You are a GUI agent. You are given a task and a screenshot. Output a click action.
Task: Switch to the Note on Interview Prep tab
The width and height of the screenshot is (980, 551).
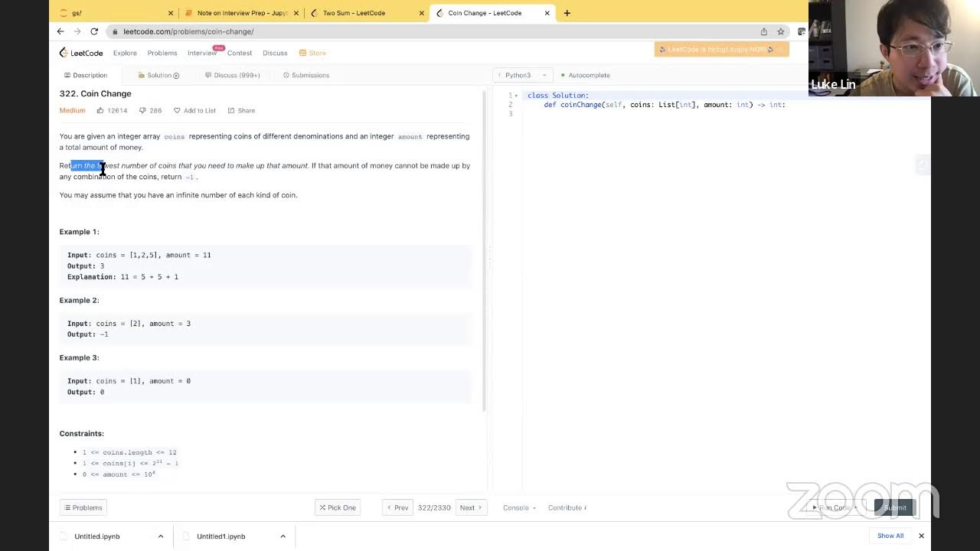(242, 13)
